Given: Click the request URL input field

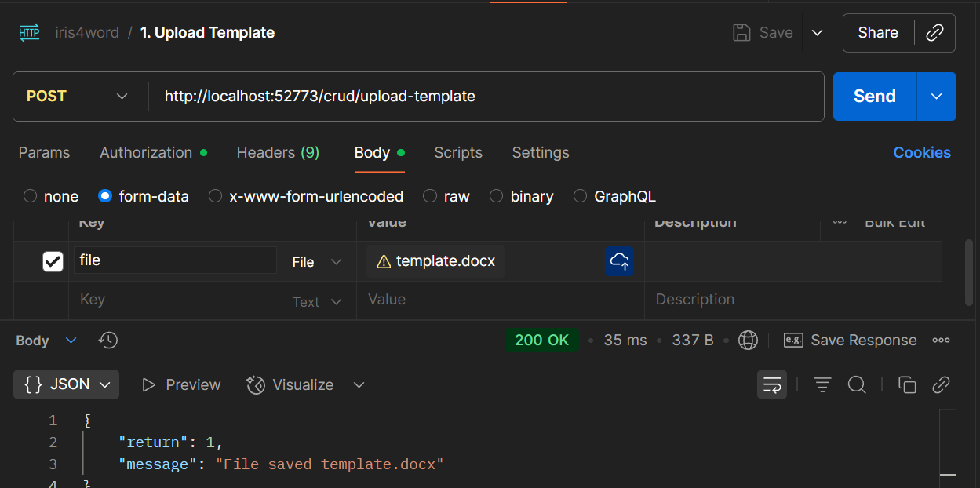Looking at the screenshot, I should (486, 97).
